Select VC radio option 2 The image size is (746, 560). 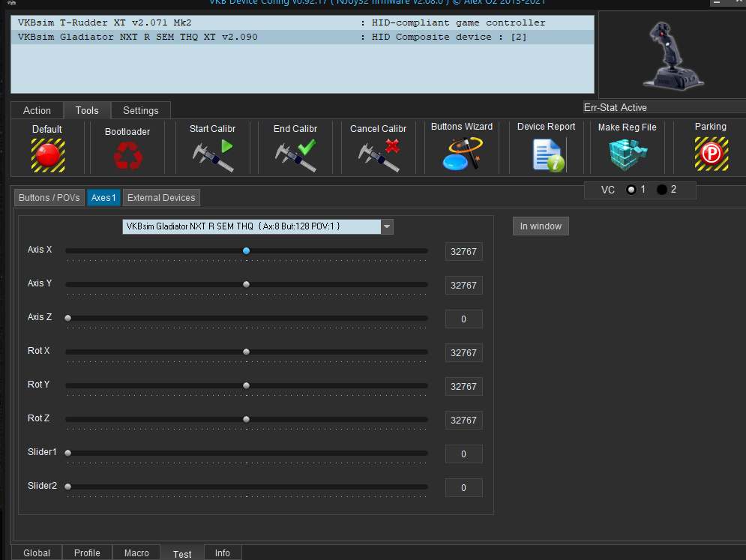coord(661,190)
